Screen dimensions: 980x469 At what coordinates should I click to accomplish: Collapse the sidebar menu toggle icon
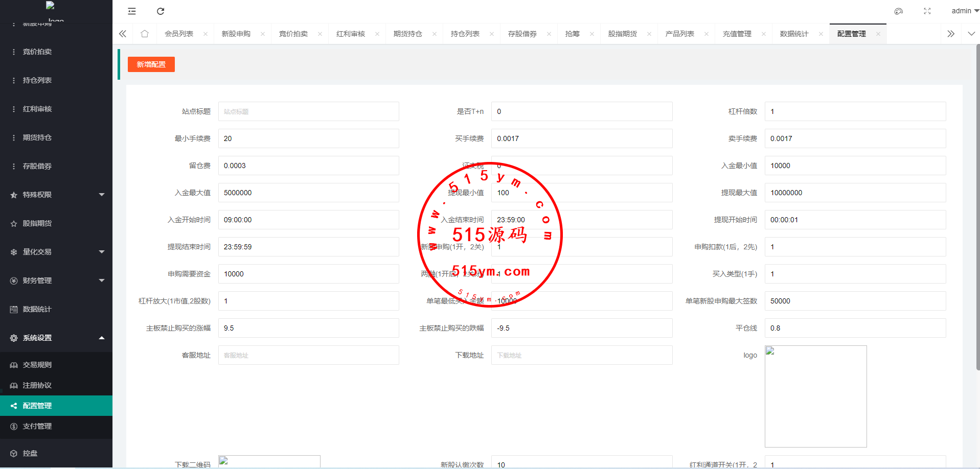pos(132,11)
